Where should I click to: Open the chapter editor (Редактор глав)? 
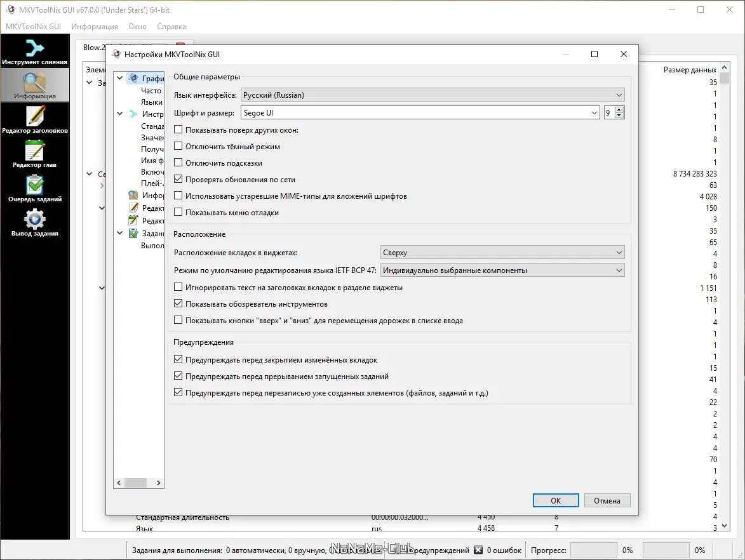tap(35, 154)
